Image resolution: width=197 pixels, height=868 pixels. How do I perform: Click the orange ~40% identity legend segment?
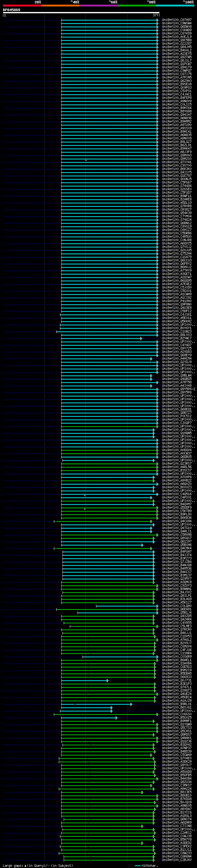pyautogui.click(x=60, y=6)
